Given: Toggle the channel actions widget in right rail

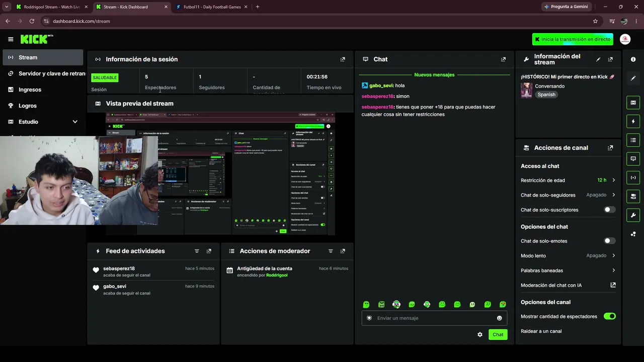Looking at the screenshot, I should 633,196.
